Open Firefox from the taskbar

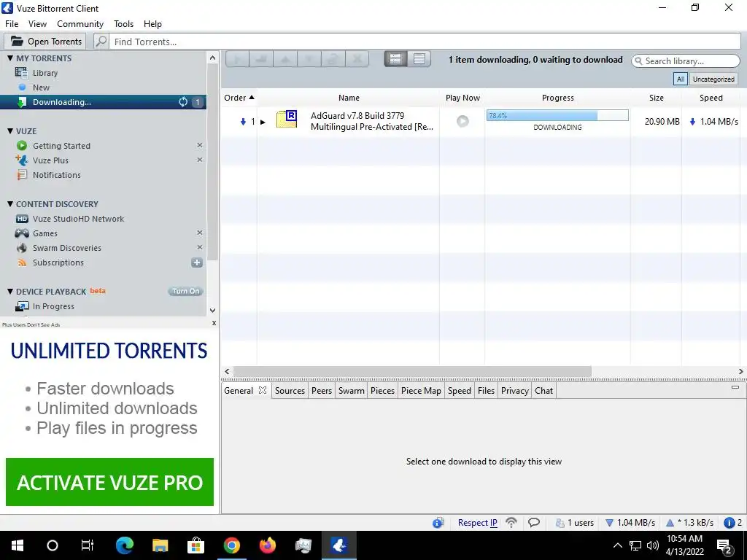coord(267,545)
